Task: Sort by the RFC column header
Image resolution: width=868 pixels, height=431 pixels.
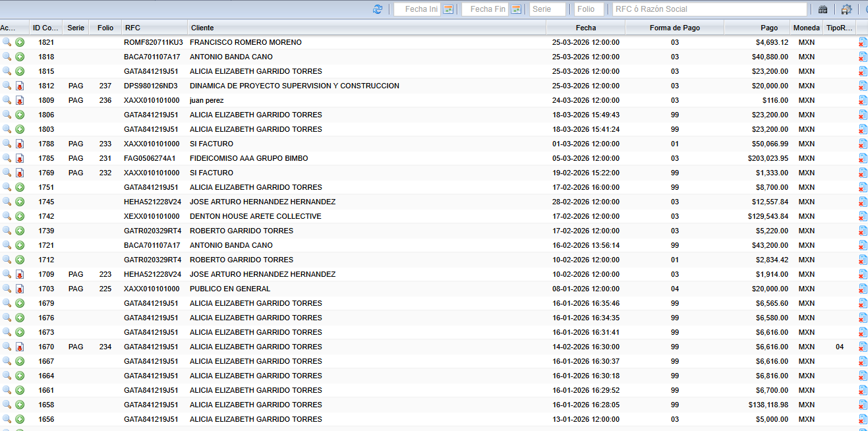Action: coord(154,28)
